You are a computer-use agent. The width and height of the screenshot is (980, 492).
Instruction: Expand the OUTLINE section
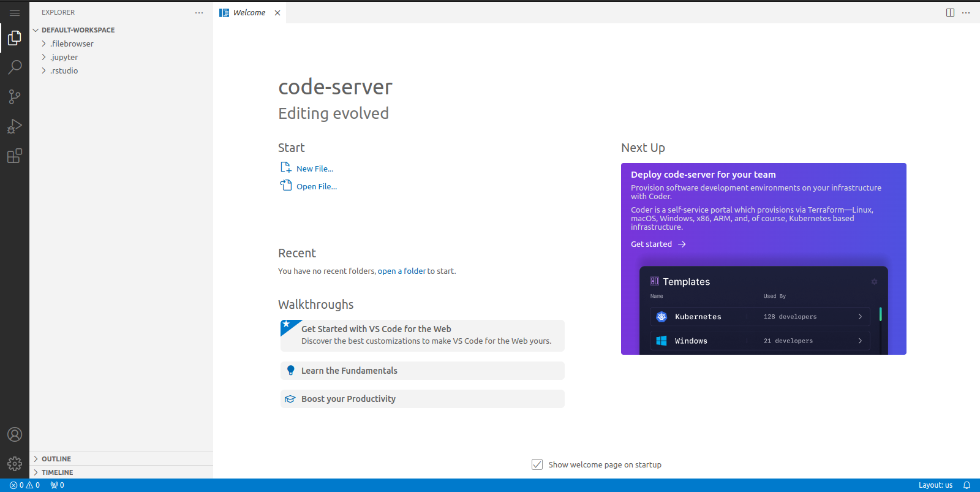[x=56, y=459]
